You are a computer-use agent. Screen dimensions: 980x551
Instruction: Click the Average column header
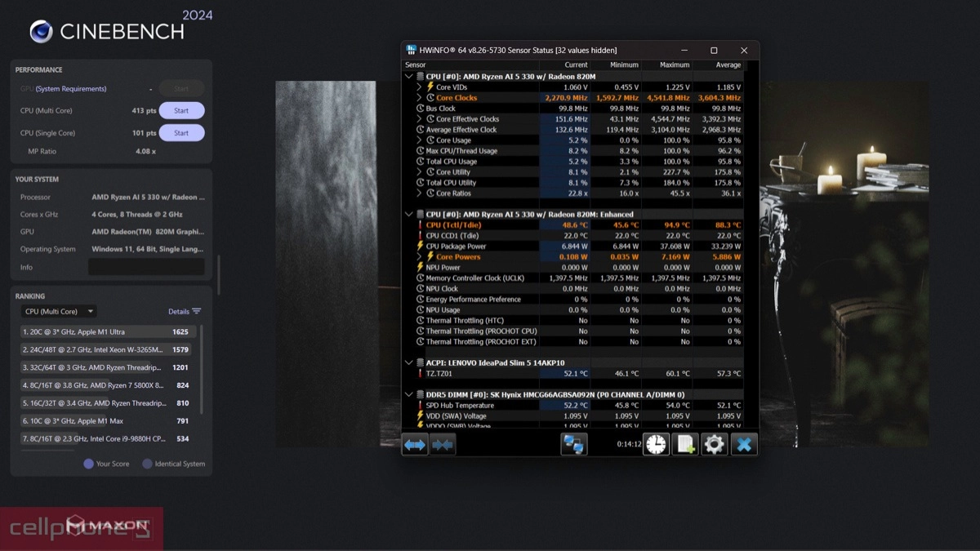[x=728, y=65]
